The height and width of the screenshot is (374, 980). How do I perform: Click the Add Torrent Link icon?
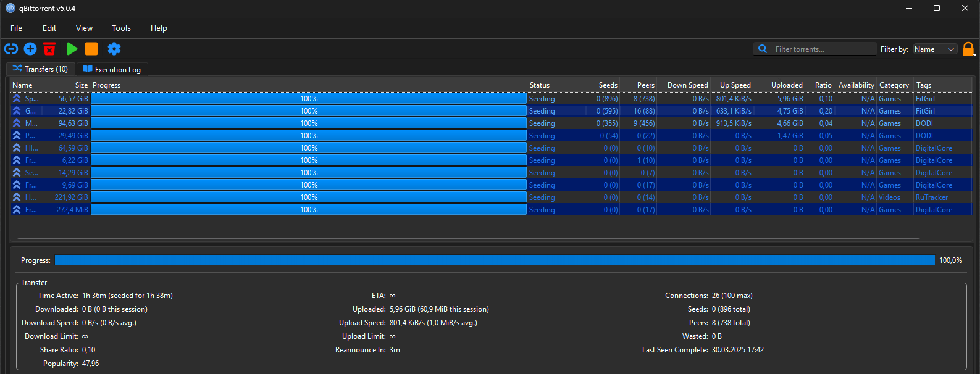click(x=11, y=49)
